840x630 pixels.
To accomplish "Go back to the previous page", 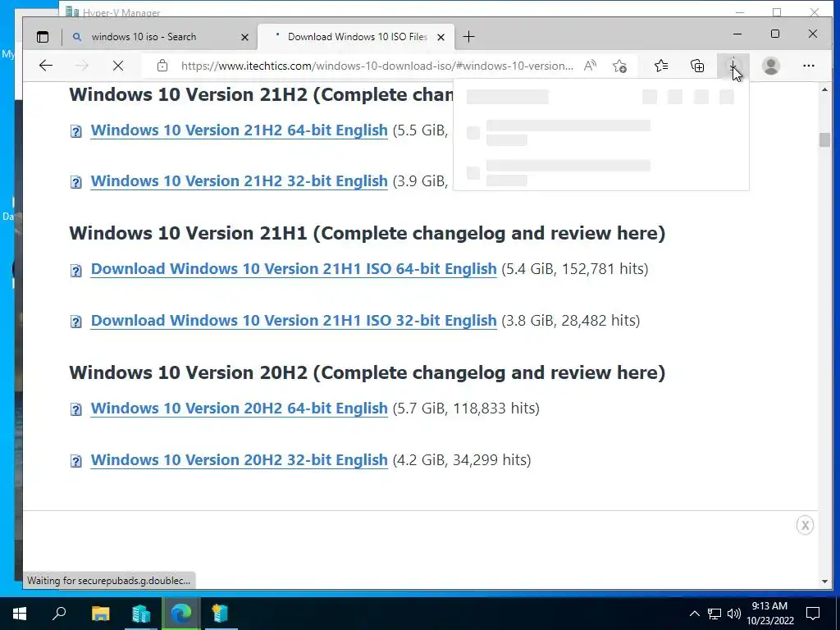I will pos(46,66).
